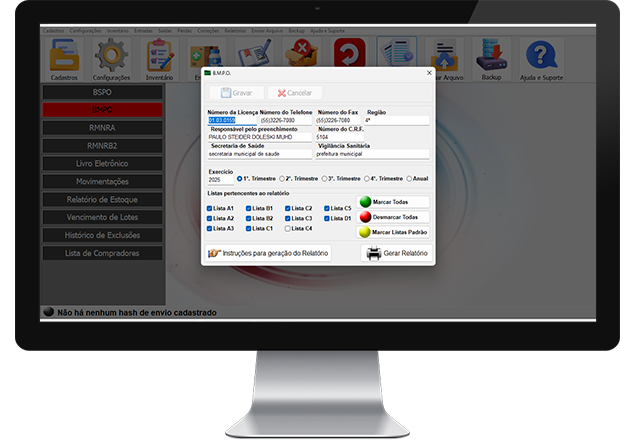Open the Cadastros toolbar icon
The width and height of the screenshot is (630, 440).
63,56
